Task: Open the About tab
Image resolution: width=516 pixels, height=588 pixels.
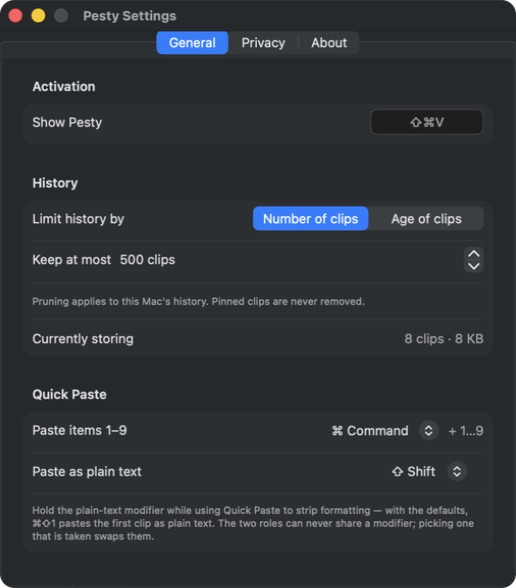Action: click(329, 43)
